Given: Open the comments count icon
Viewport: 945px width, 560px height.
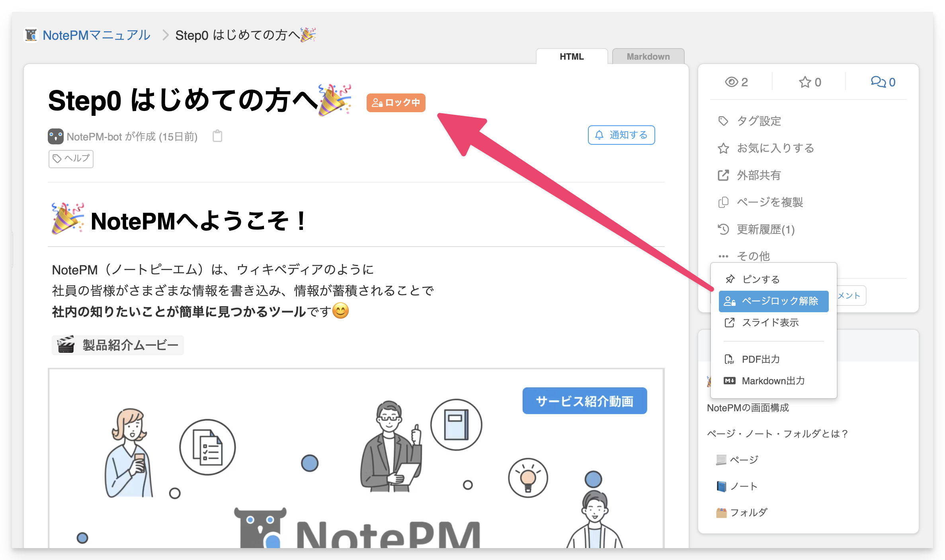Looking at the screenshot, I should tap(878, 82).
